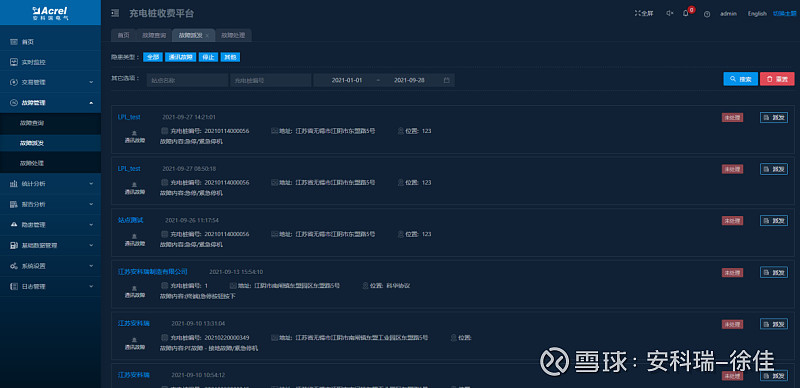The height and width of the screenshot is (388, 800).
Task: Click the 通讯故障 type icon on the 13:31:04 card
Action: pos(134,340)
